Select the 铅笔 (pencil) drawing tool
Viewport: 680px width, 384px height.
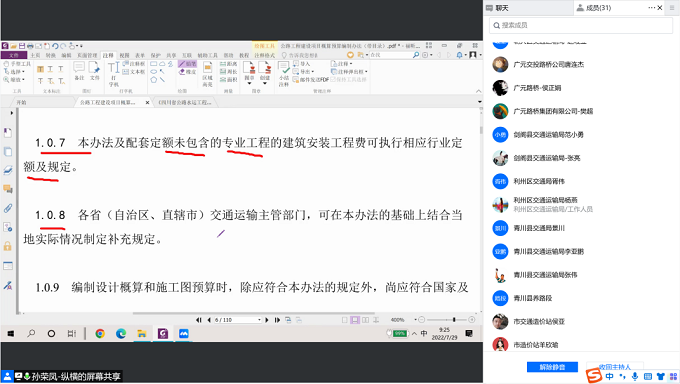coord(187,64)
